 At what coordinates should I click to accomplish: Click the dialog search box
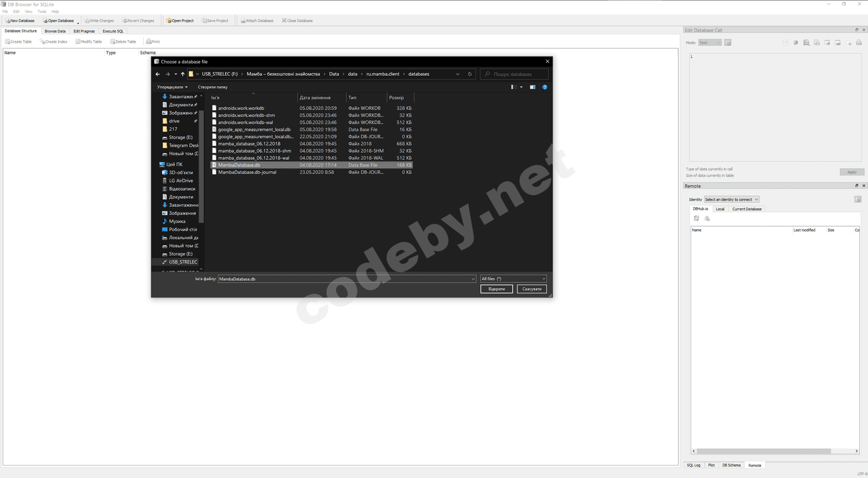(514, 74)
